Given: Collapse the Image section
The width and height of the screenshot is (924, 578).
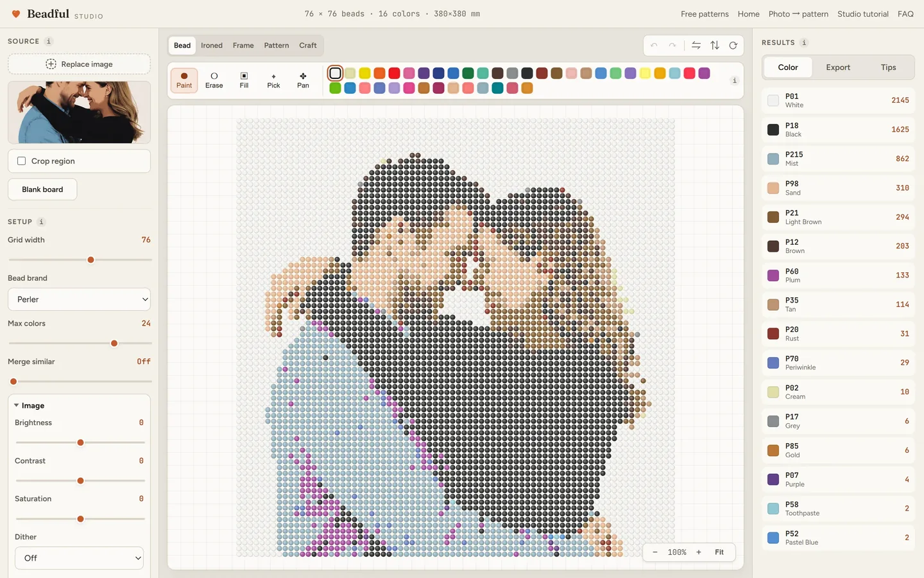Looking at the screenshot, I should [29, 405].
